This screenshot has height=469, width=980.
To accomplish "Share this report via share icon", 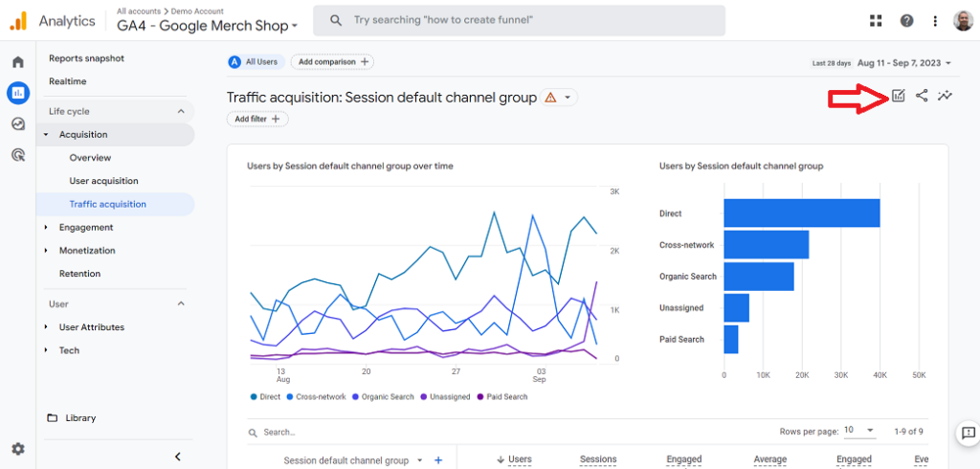I will click(922, 96).
